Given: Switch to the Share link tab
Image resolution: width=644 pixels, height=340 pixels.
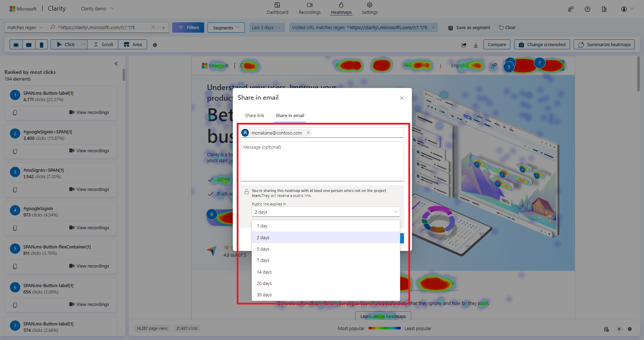Looking at the screenshot, I should 254,115.
